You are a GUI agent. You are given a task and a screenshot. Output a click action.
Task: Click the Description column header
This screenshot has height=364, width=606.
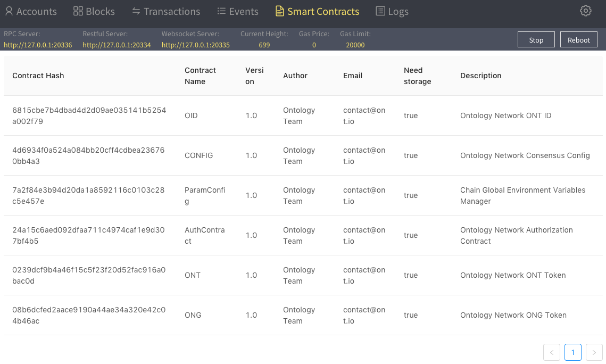click(481, 76)
